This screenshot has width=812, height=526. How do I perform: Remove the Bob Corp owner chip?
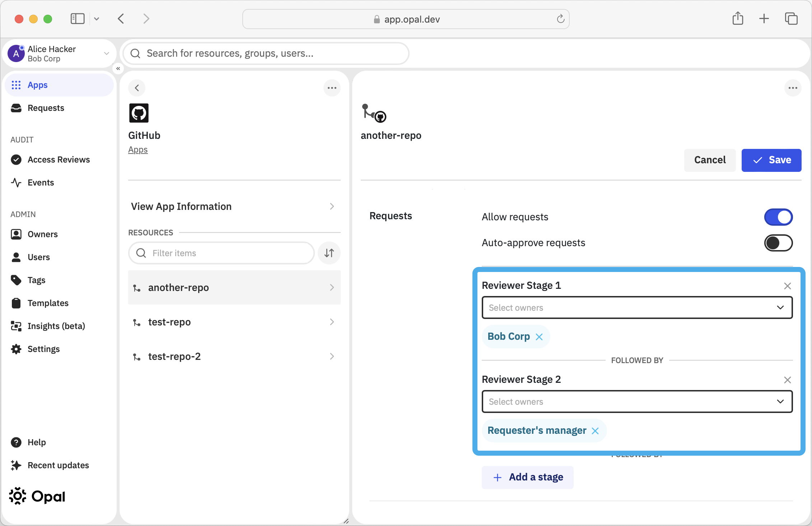click(x=539, y=337)
